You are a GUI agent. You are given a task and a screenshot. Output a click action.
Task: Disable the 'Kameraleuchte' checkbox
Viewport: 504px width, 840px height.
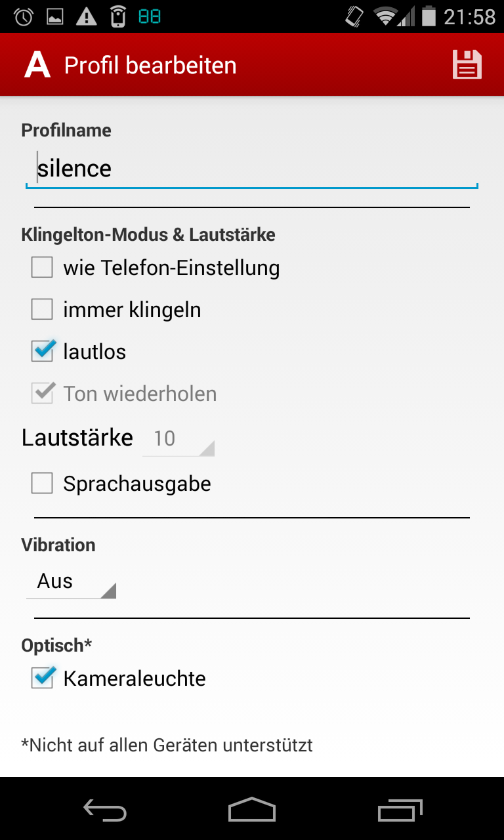point(43,679)
